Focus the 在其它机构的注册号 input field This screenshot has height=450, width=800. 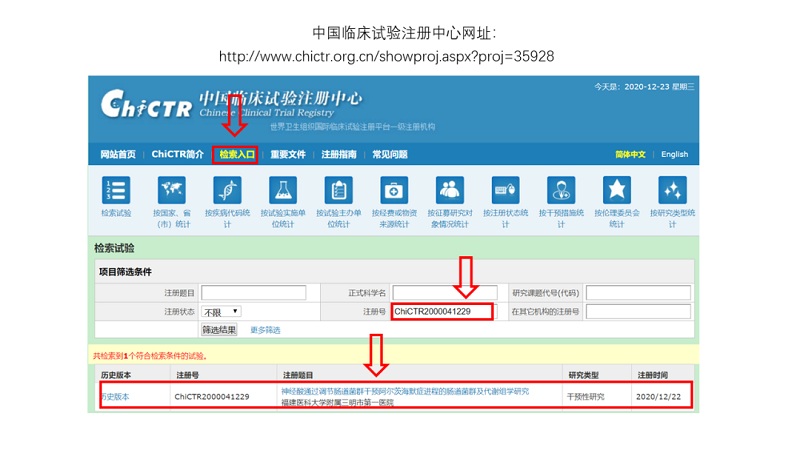[638, 312]
